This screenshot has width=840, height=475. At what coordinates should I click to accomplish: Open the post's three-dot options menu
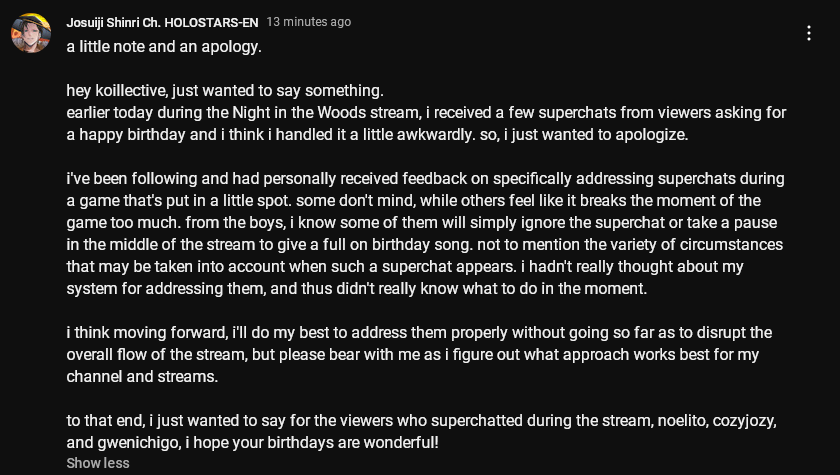click(x=809, y=33)
